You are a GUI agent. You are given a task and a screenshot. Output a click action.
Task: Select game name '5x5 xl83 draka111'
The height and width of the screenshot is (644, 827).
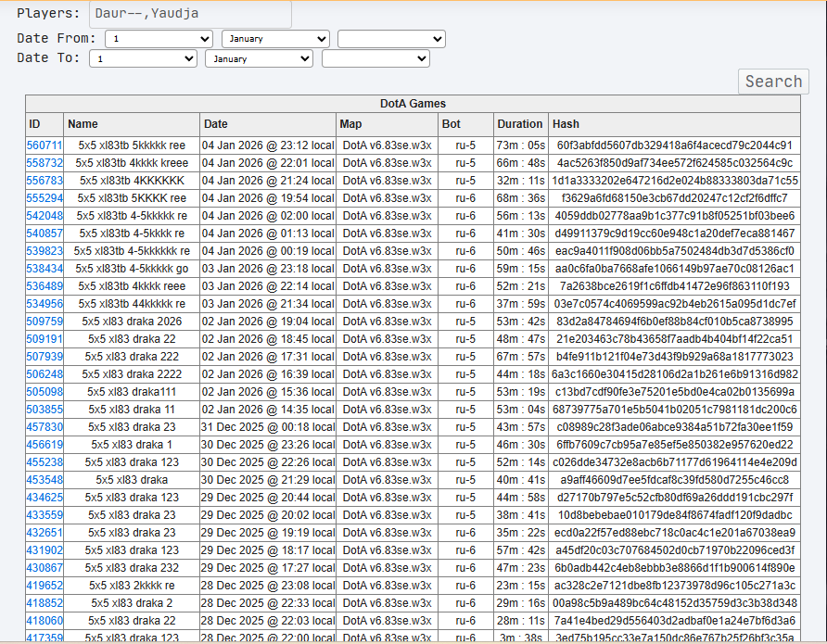coord(132,392)
